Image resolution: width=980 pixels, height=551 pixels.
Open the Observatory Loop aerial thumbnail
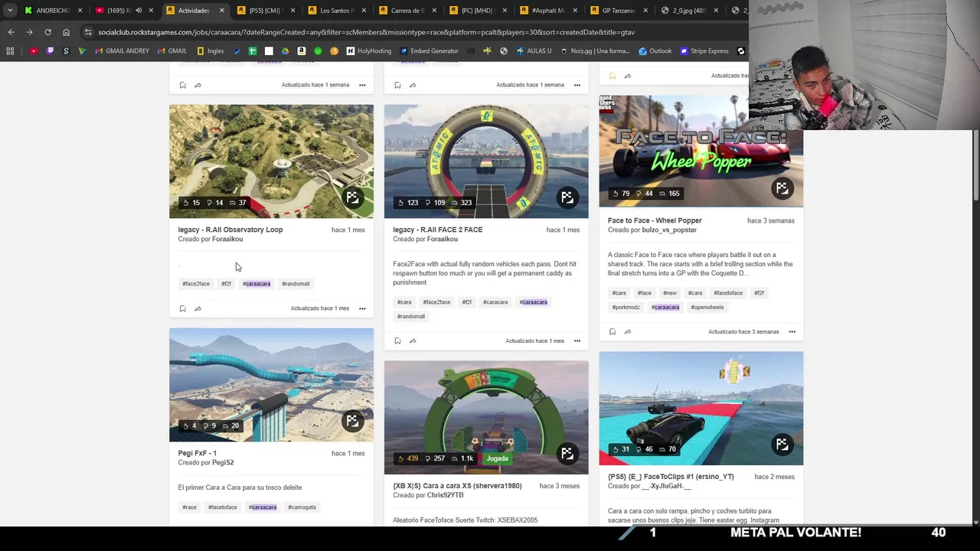[271, 161]
